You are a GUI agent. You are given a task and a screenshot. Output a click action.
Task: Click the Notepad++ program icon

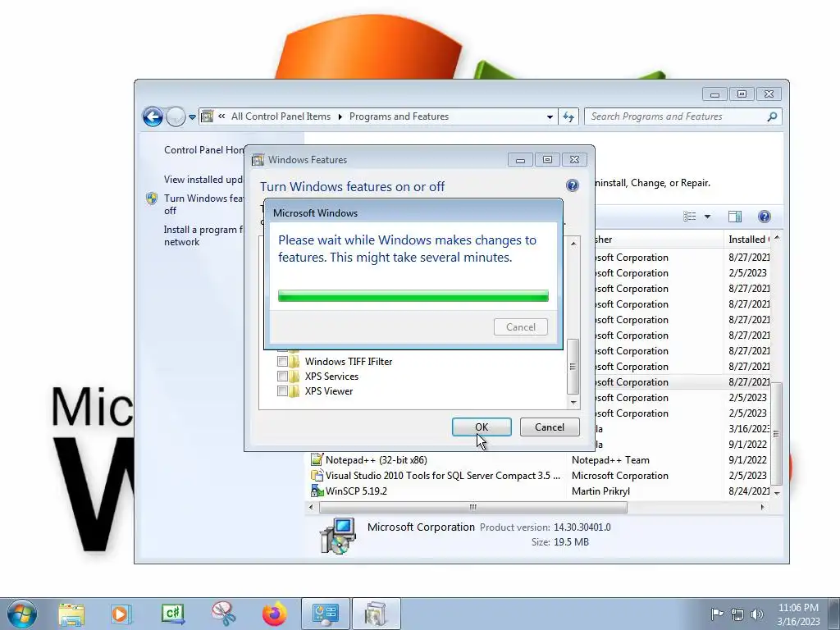(317, 459)
